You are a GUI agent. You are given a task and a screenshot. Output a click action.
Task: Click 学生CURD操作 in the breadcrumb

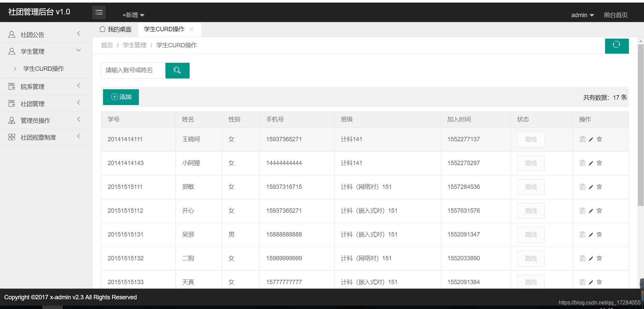(x=177, y=45)
